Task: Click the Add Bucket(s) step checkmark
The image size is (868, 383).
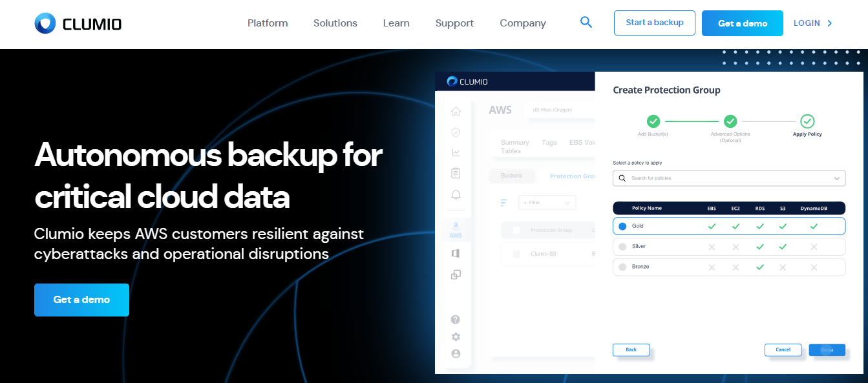Action: (x=653, y=121)
